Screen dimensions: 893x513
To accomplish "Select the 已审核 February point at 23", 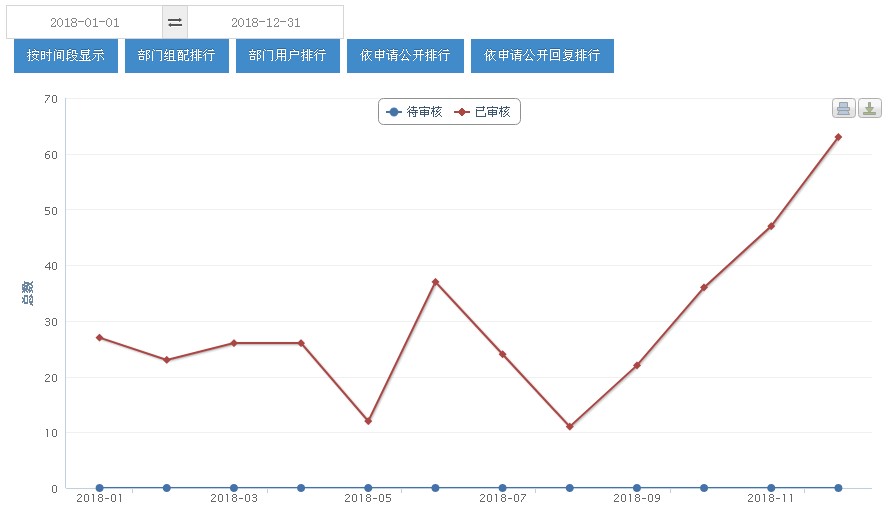I will coord(167,360).
